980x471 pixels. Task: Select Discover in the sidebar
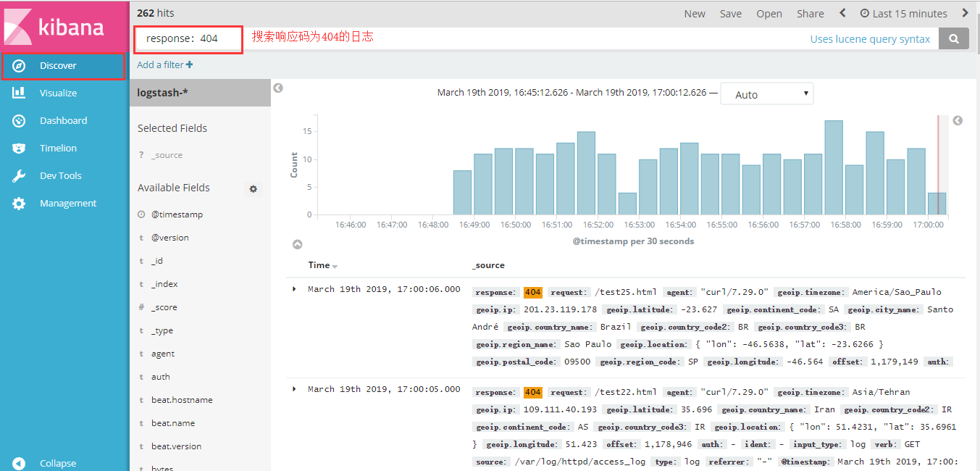point(58,65)
